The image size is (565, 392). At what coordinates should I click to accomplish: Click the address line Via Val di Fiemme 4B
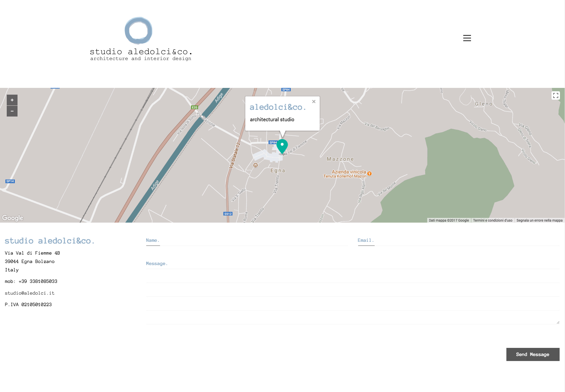pyautogui.click(x=32, y=253)
